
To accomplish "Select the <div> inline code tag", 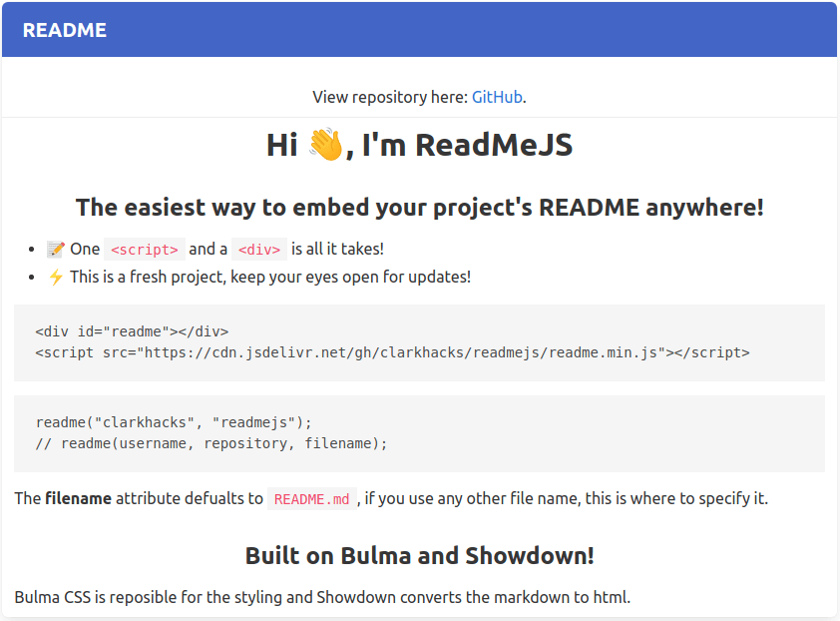I will tap(259, 250).
